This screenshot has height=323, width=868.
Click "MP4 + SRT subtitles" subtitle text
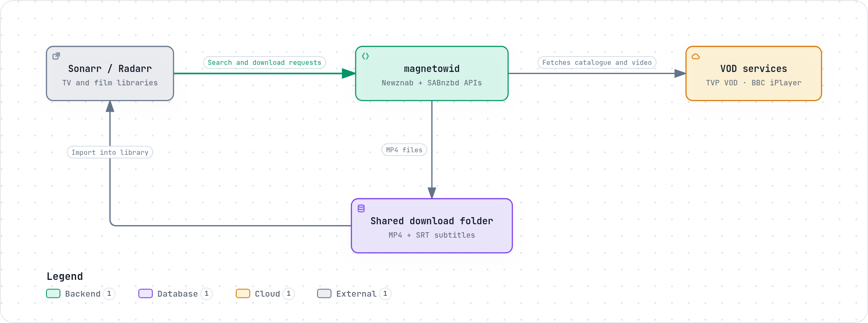pyautogui.click(x=432, y=235)
